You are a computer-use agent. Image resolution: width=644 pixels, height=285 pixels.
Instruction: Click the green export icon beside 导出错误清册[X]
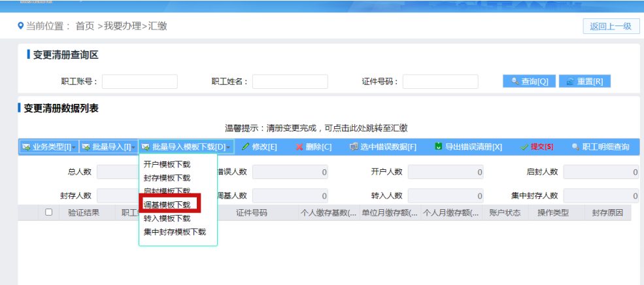(x=438, y=146)
